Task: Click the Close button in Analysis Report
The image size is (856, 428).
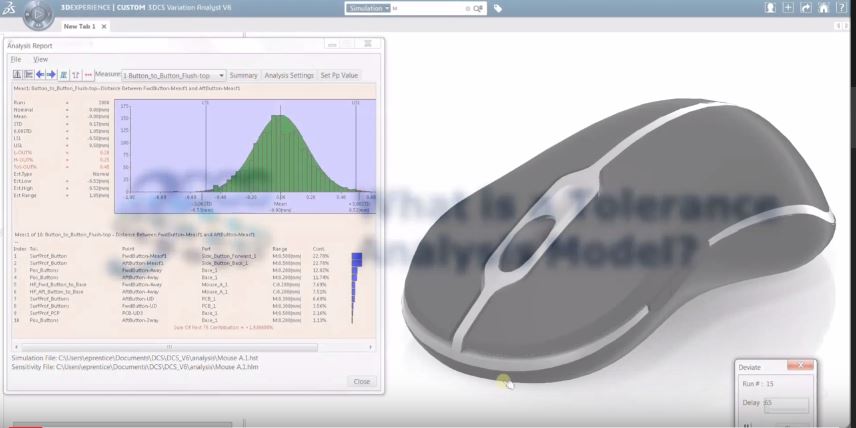Action: pos(361,382)
